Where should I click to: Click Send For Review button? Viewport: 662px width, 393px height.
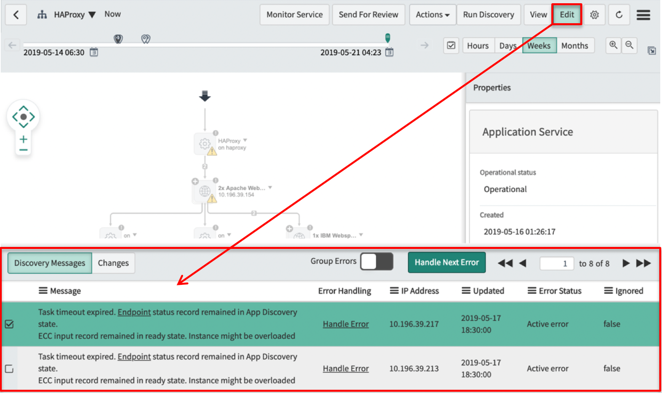tap(368, 15)
